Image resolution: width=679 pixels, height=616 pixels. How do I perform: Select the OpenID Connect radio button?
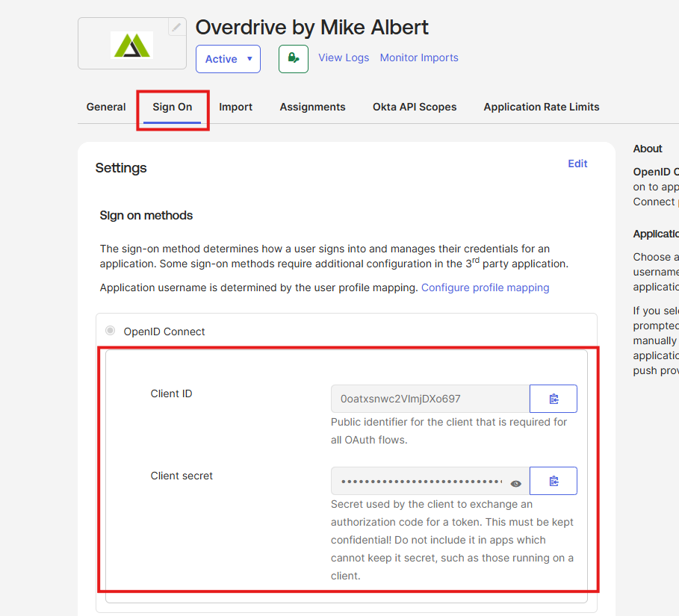click(111, 331)
